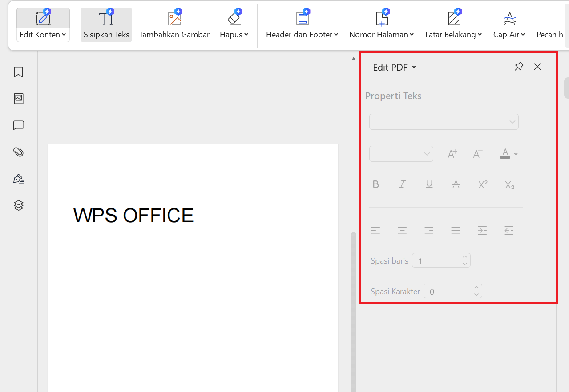Toggle Bold text formatting

point(375,184)
